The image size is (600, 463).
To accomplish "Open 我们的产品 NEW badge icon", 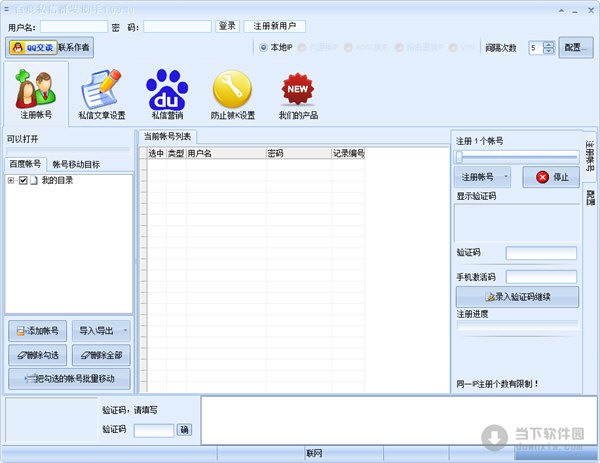I will coord(298,94).
